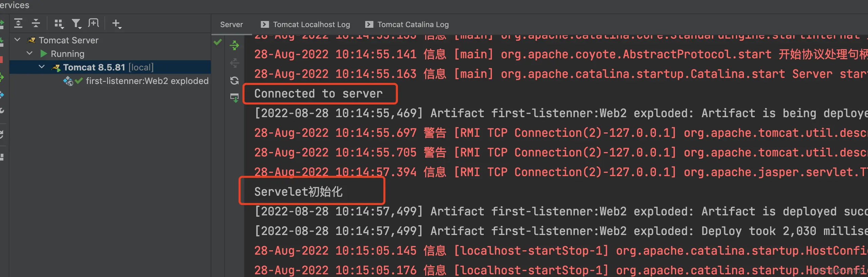
Task: Click the web artifact icon before first-listenner
Action: click(x=68, y=81)
